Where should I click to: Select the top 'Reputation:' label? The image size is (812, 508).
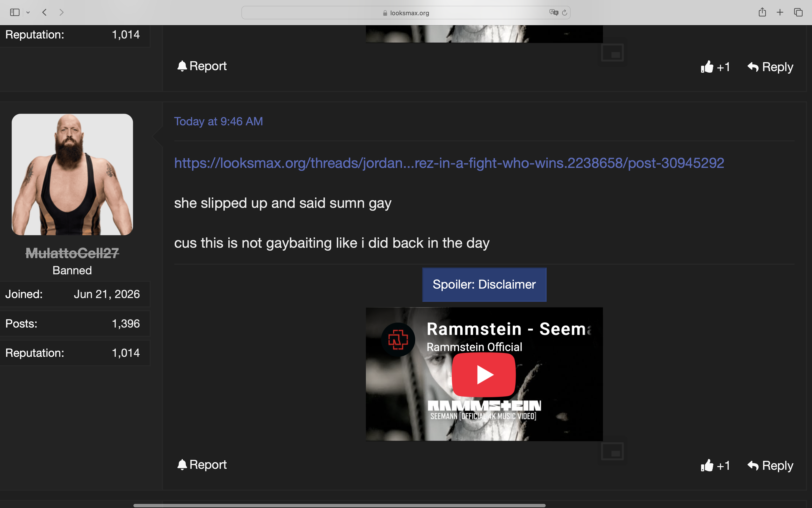coord(35,35)
